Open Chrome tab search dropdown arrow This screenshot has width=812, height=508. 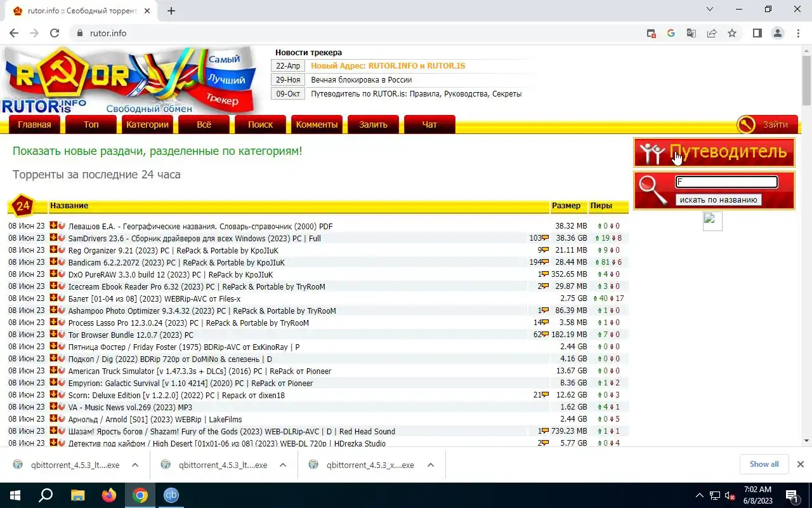pyautogui.click(x=710, y=10)
